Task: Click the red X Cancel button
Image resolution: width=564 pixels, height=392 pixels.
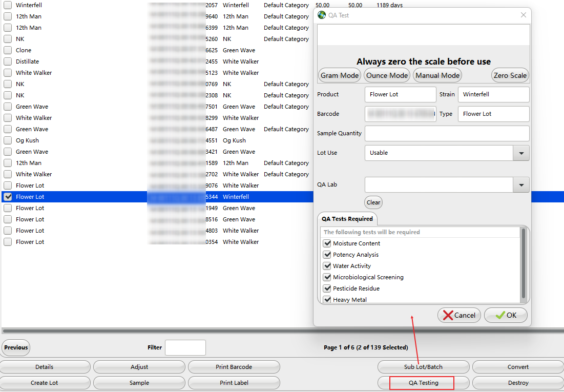Action: (x=459, y=315)
